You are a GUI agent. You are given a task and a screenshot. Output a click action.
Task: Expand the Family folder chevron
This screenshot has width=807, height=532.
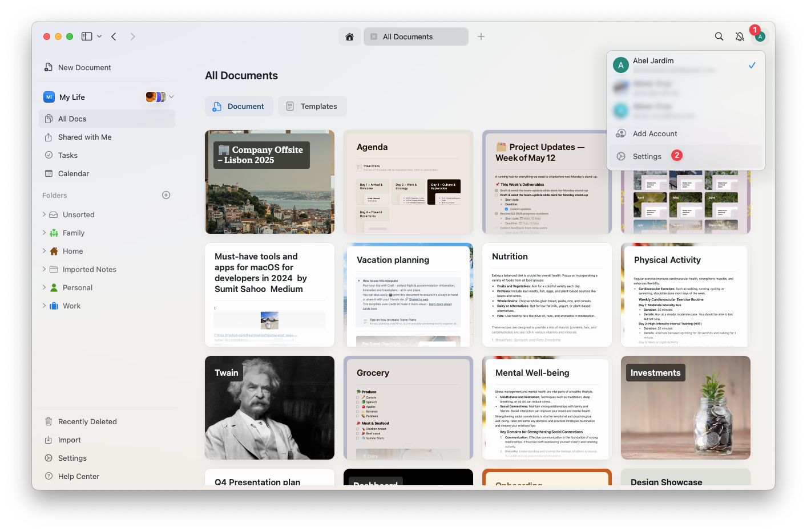44,233
